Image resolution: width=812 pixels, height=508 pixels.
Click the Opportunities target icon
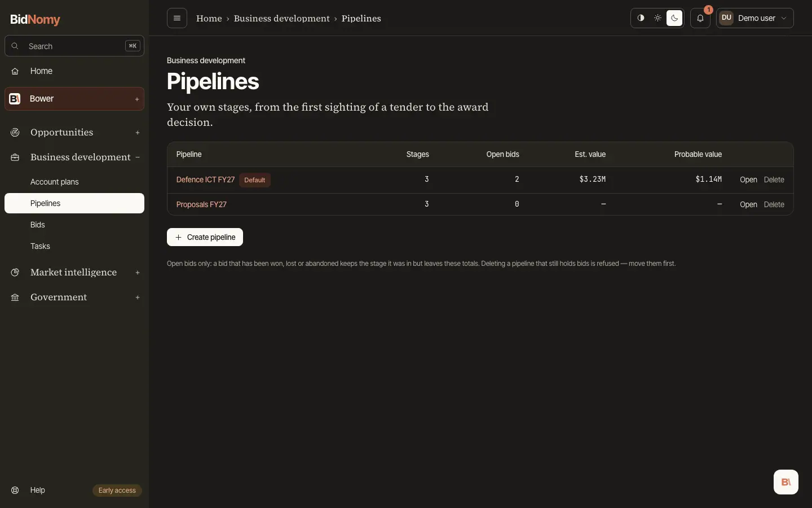click(15, 133)
